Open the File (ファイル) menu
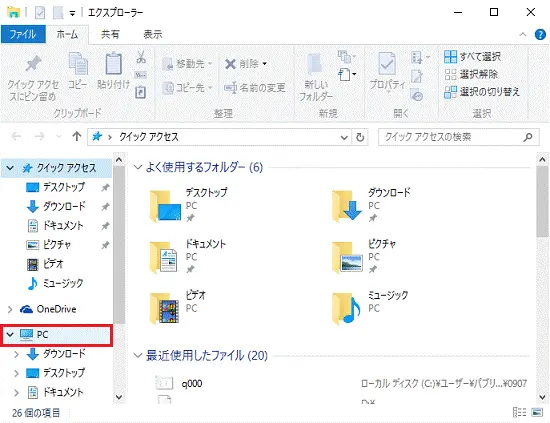The image size is (550, 423). point(23,34)
